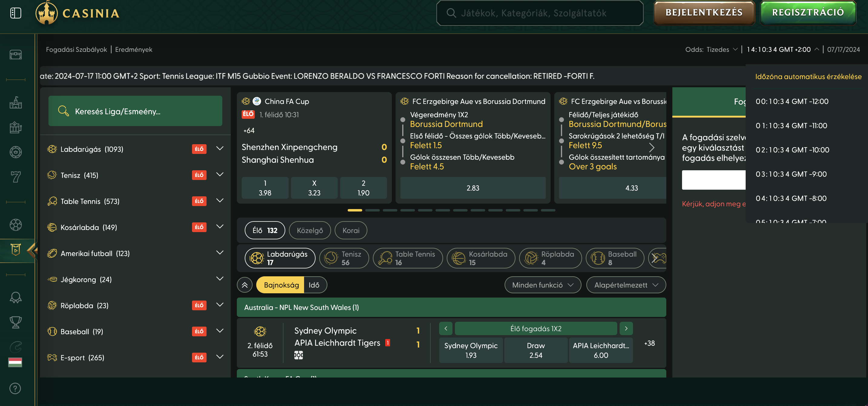The height and width of the screenshot is (406, 868).
Task: Open match statistics icon under APIA Leichhardt
Action: 299,355
